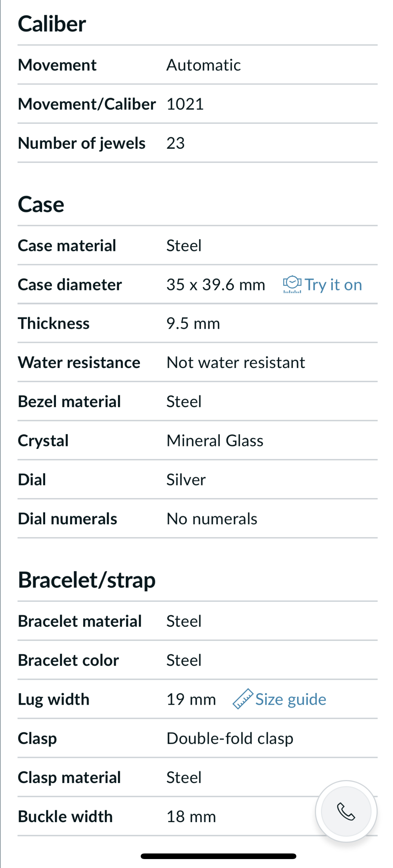Click the Mineral Glass crystal value
Viewport: 393px width, 868px height.
[215, 441]
